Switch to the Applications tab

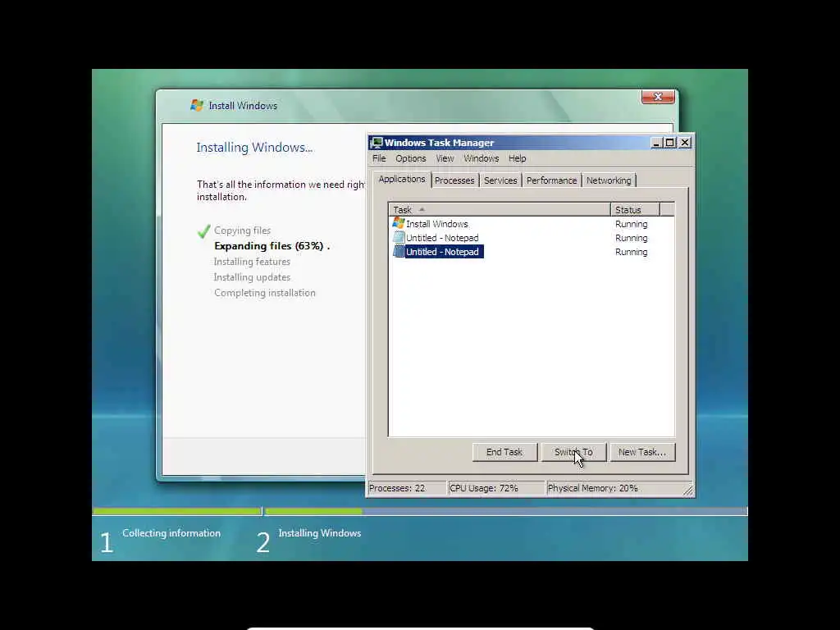(402, 179)
